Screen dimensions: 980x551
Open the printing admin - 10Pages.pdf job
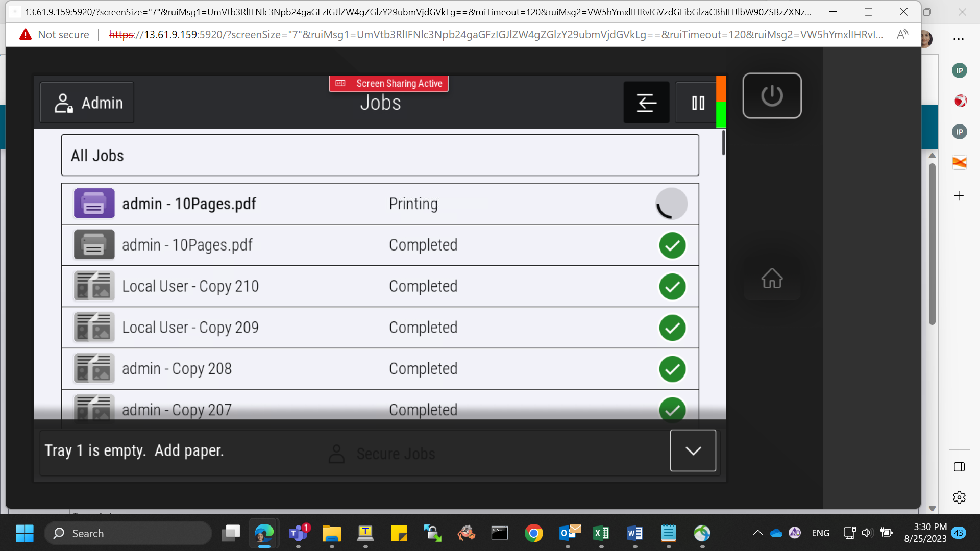pyautogui.click(x=380, y=204)
